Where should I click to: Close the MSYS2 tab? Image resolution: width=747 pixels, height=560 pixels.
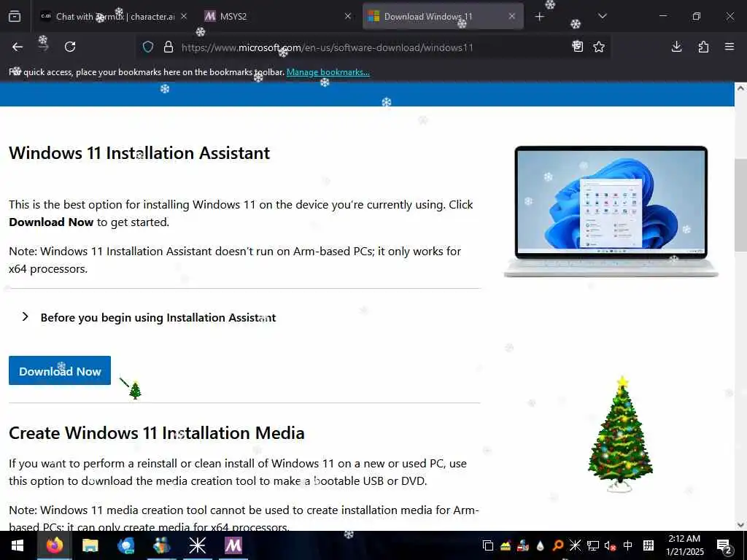point(348,16)
